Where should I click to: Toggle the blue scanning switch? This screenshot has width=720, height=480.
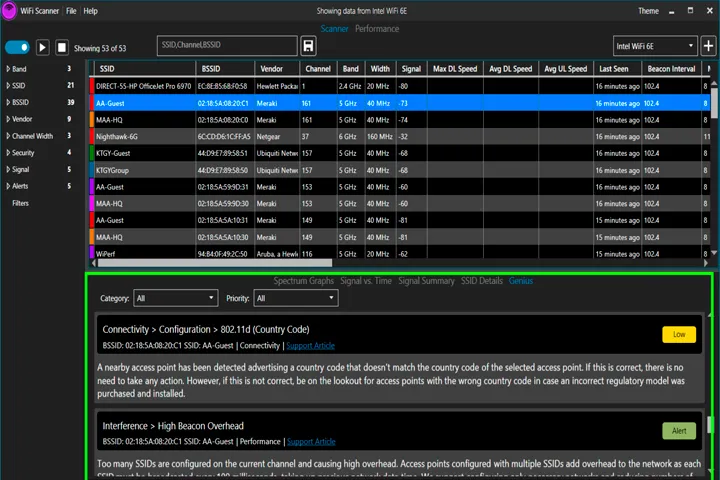(17, 47)
